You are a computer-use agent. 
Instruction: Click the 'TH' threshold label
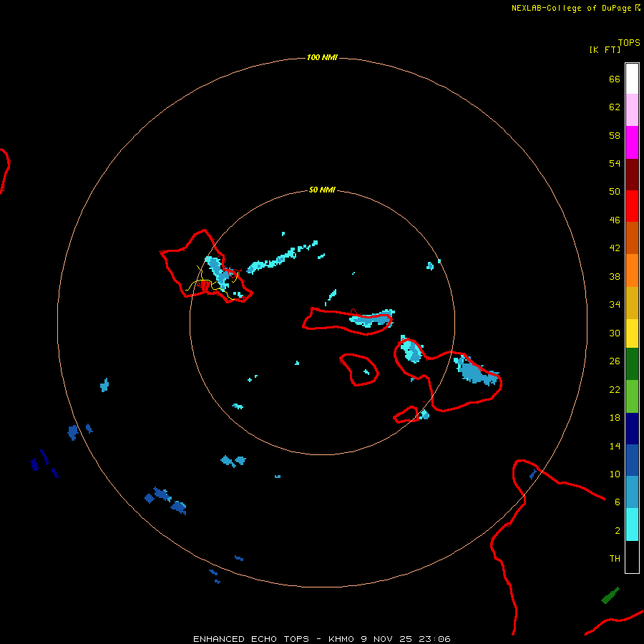pos(615,559)
